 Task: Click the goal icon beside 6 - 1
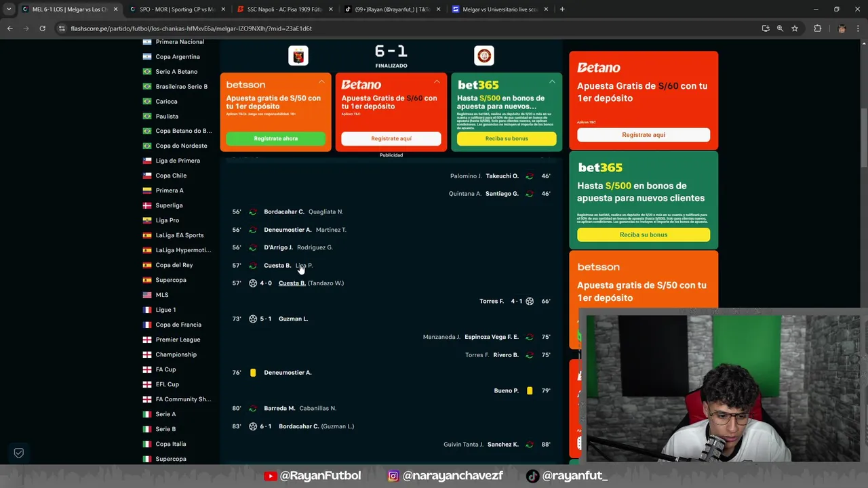coord(253,426)
